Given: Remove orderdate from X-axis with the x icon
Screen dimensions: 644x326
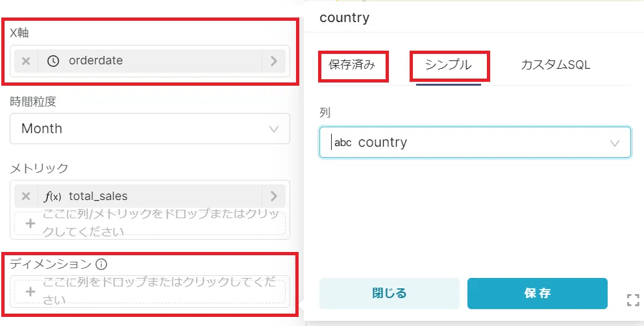Looking at the screenshot, I should [26, 61].
